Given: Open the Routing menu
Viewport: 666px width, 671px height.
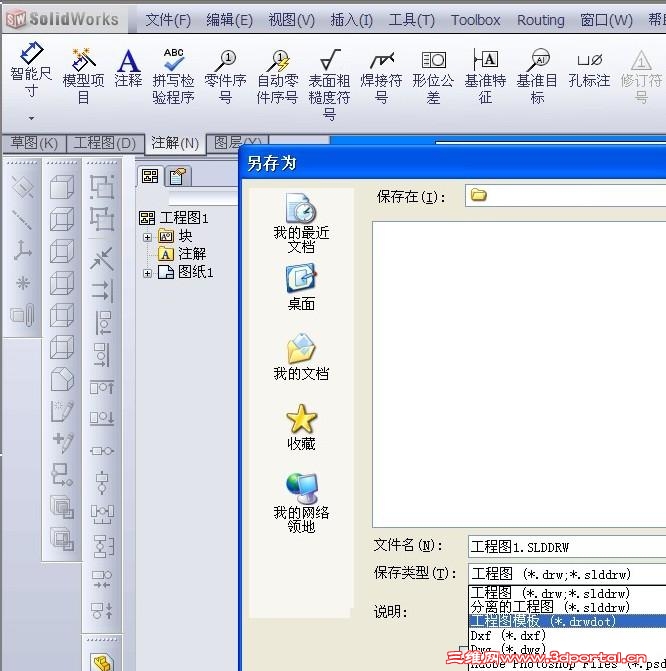Looking at the screenshot, I should (541, 20).
